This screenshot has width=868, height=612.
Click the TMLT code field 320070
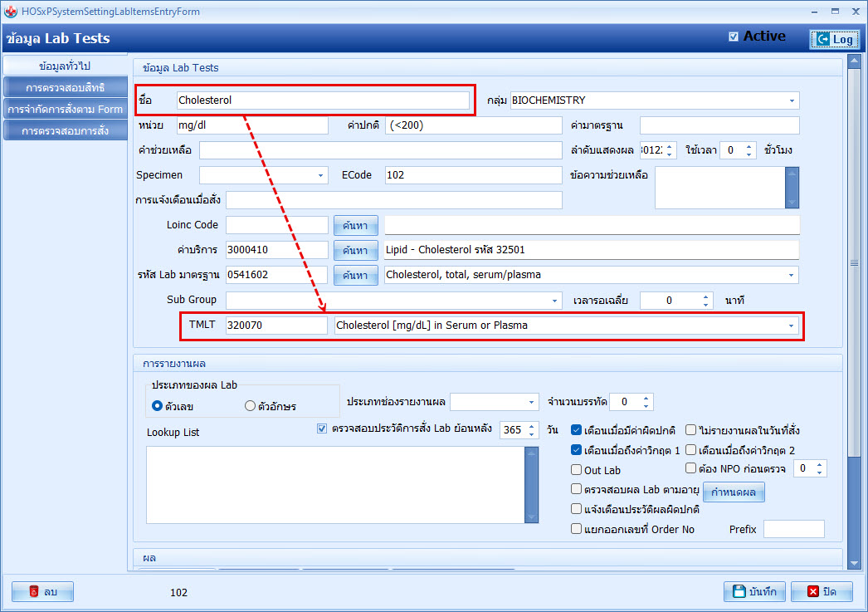(277, 326)
